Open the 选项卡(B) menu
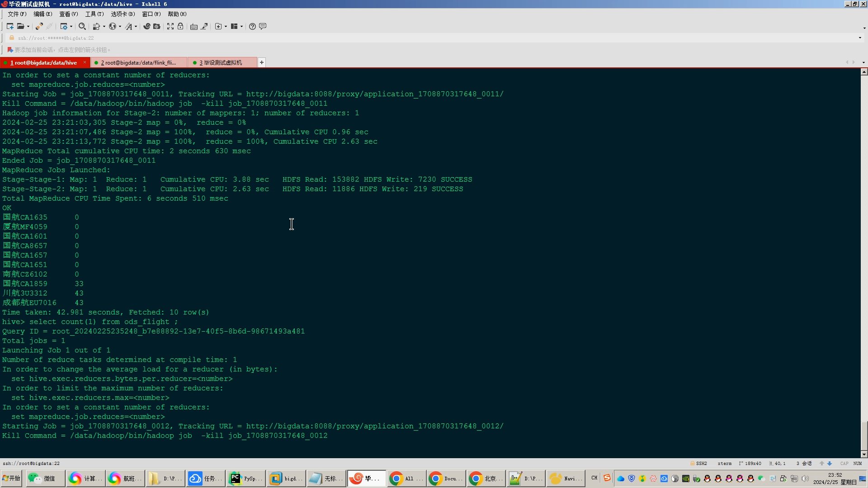This screenshot has height=488, width=868. [123, 14]
